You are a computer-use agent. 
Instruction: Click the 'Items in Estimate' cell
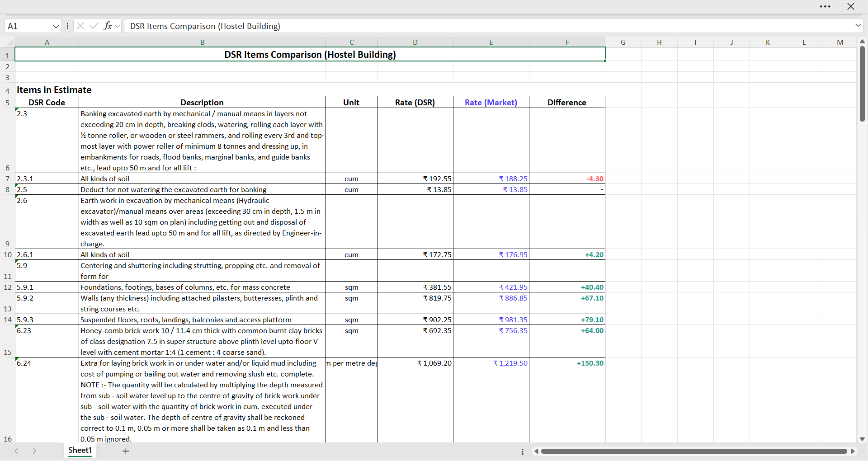(x=47, y=90)
